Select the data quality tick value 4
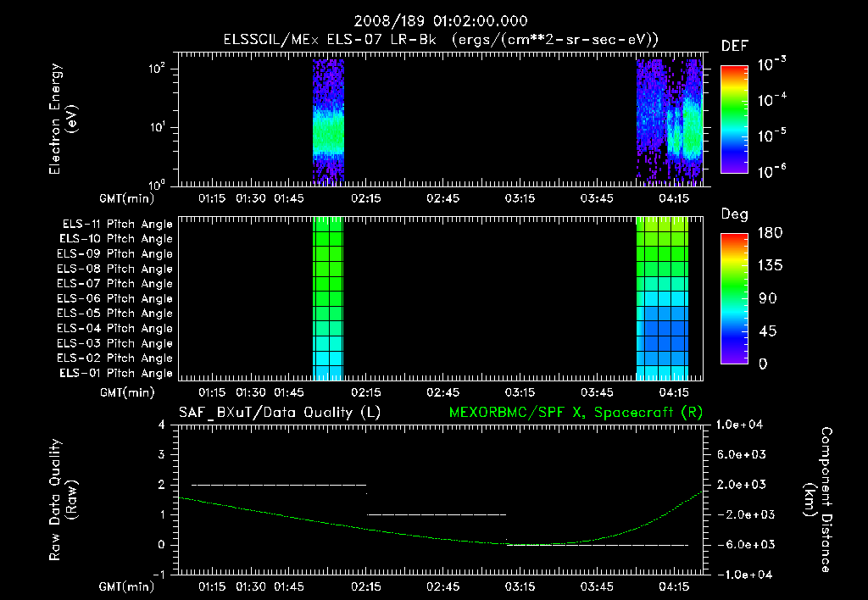Image resolution: width=868 pixels, height=600 pixels. [x=162, y=425]
